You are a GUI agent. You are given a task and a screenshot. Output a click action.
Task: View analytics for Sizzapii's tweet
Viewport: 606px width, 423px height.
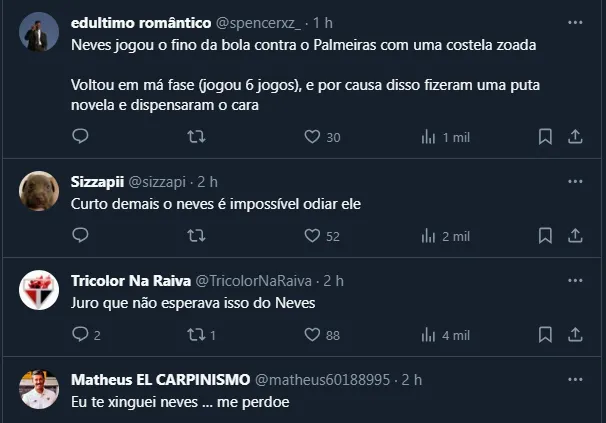click(x=428, y=236)
